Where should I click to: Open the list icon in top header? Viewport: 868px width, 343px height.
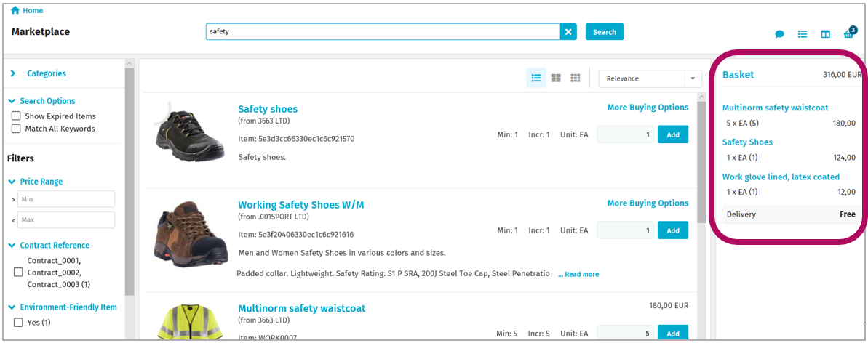802,34
